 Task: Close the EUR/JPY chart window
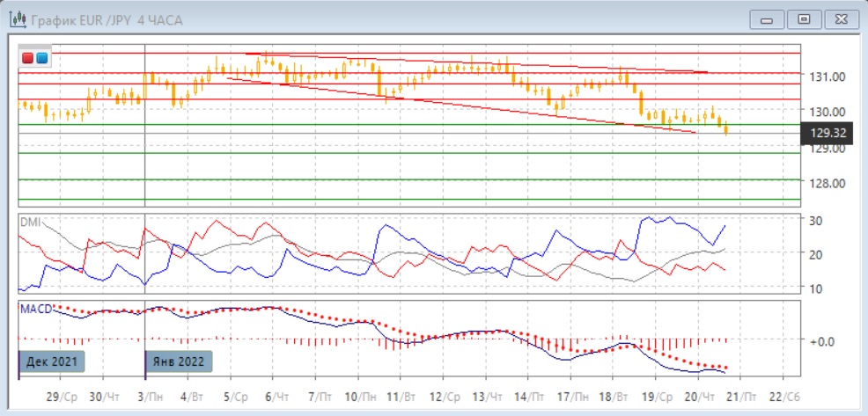[839, 18]
